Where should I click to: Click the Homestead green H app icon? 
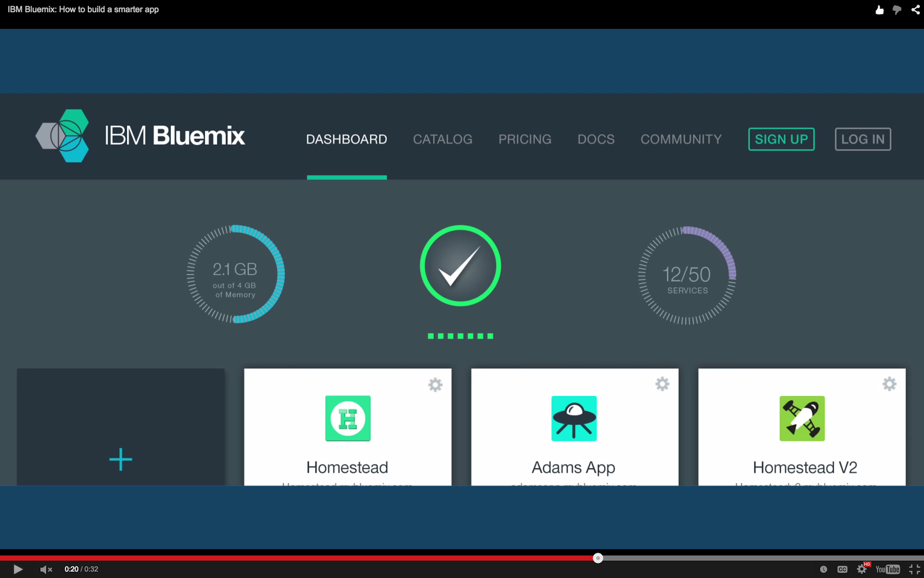348,418
